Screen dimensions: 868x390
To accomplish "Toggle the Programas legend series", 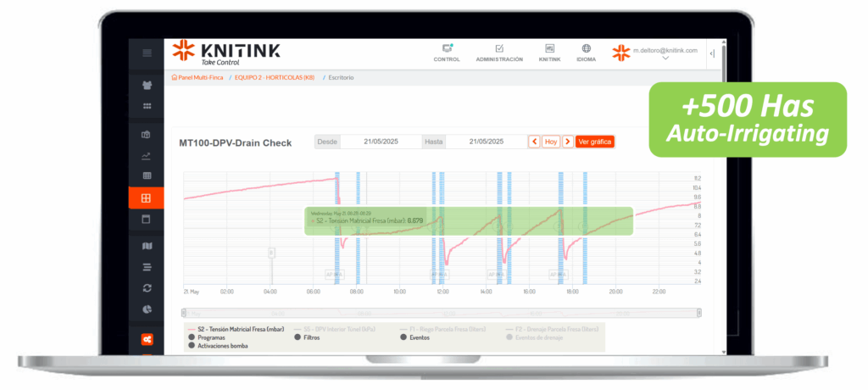I will point(191,337).
